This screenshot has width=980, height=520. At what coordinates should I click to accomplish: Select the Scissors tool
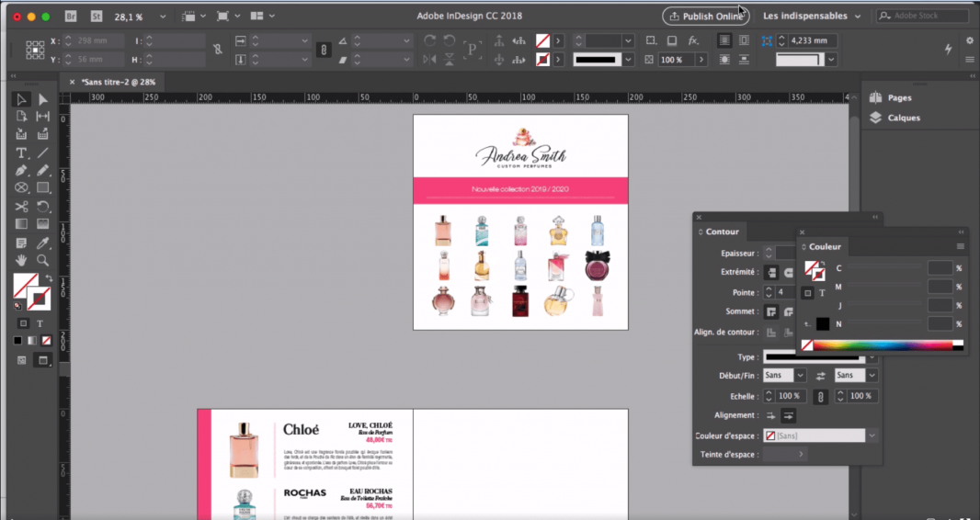21,207
